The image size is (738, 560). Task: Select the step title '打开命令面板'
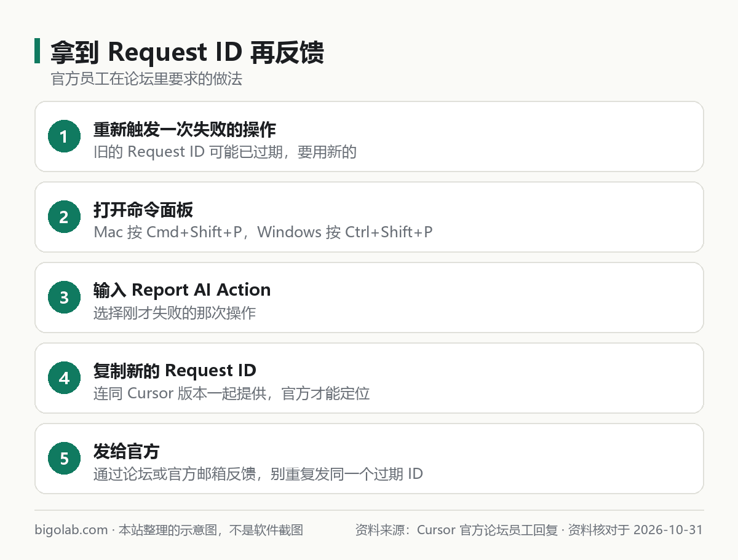(143, 210)
